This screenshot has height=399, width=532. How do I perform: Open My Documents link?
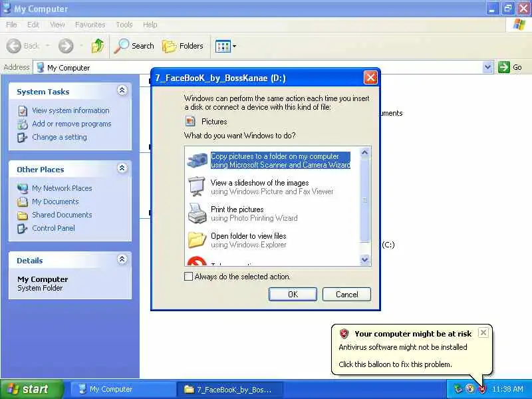click(x=55, y=201)
